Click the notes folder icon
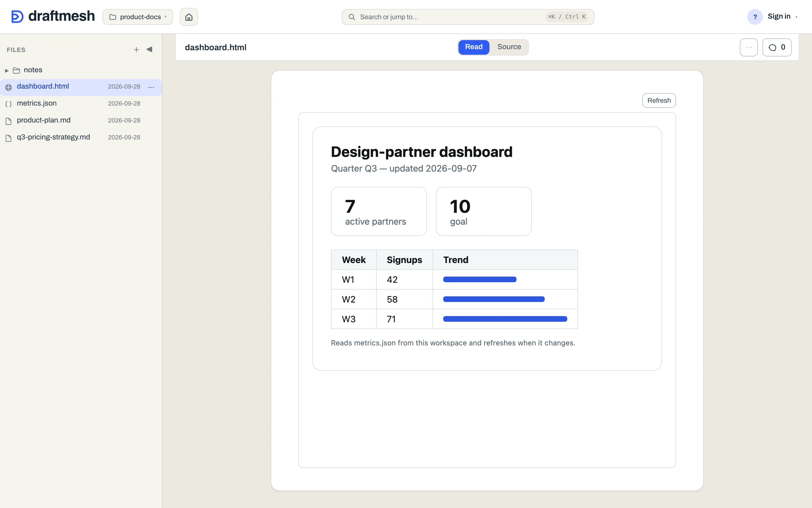Viewport: 812px width, 508px height. [x=16, y=70]
